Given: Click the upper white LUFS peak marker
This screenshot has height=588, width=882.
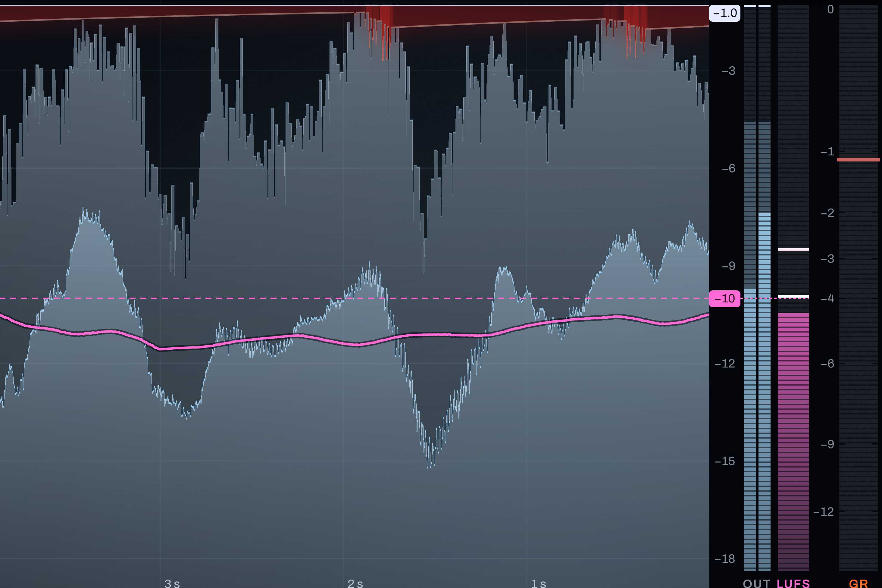Looking at the screenshot, I should coord(793,249).
